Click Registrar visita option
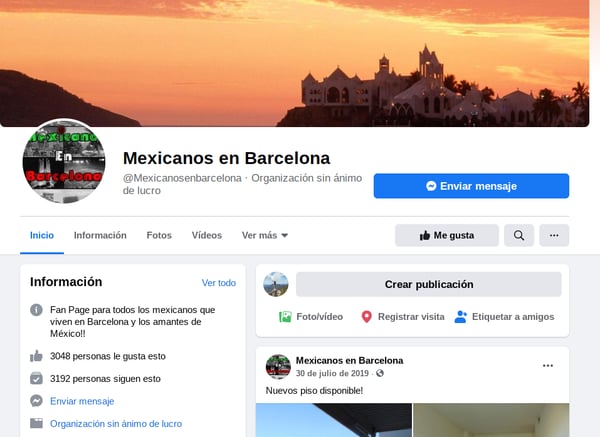The width and height of the screenshot is (600, 437). click(x=403, y=317)
